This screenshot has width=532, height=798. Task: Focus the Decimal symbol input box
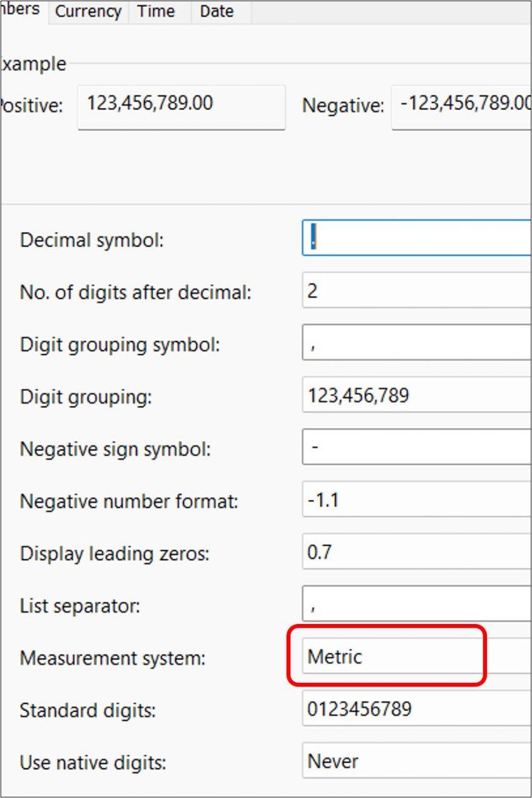416,238
